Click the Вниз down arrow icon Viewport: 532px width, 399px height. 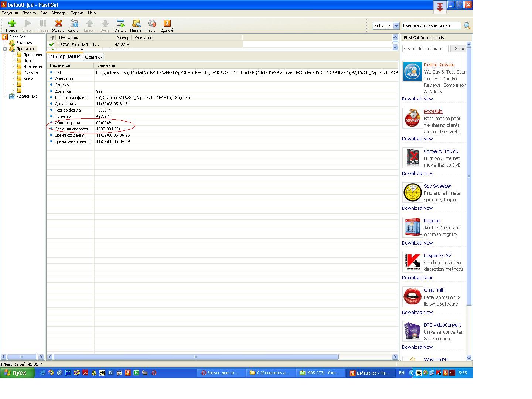pos(105,23)
